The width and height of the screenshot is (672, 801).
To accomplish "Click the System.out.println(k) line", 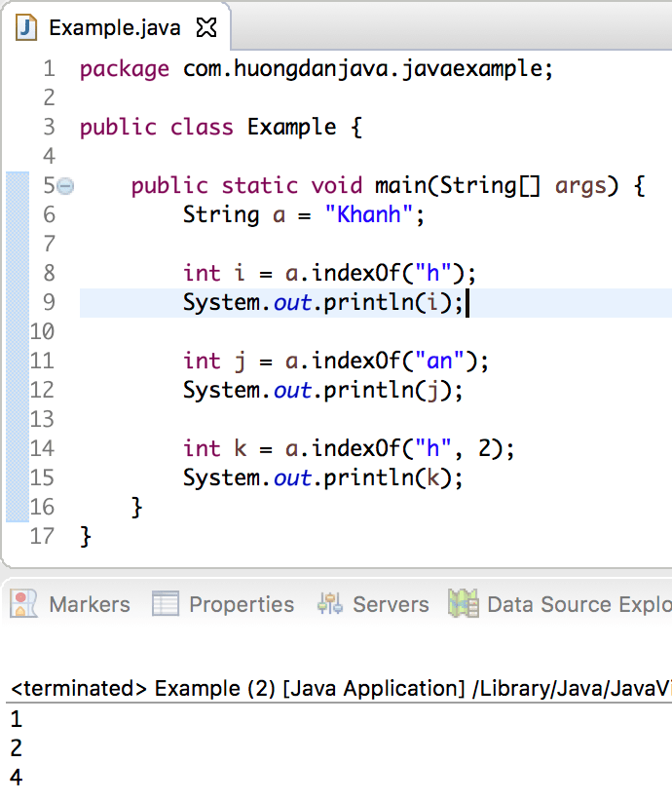I will pyautogui.click(x=323, y=478).
